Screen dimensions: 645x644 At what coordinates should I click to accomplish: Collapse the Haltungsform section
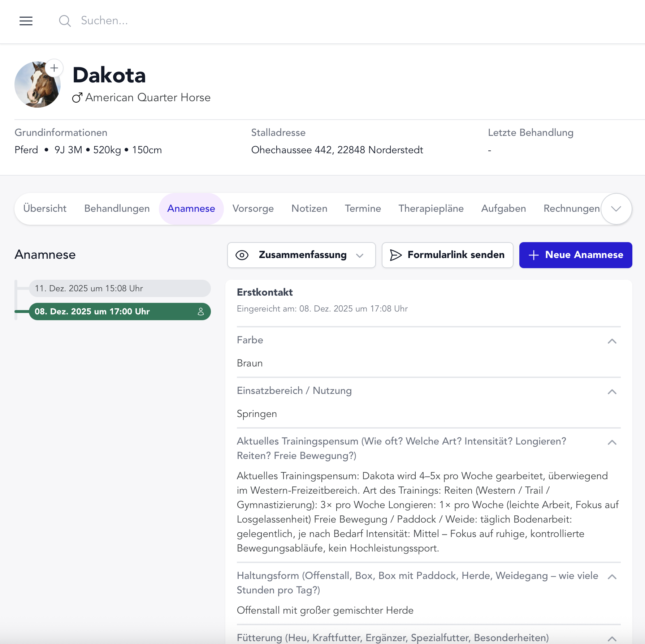click(611, 576)
